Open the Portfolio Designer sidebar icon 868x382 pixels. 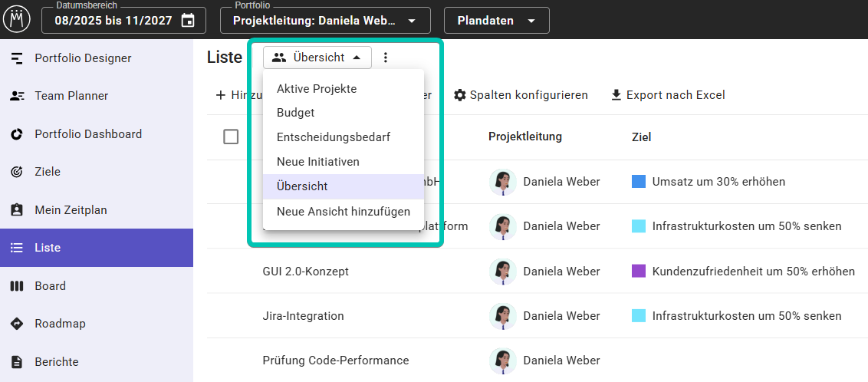point(17,58)
